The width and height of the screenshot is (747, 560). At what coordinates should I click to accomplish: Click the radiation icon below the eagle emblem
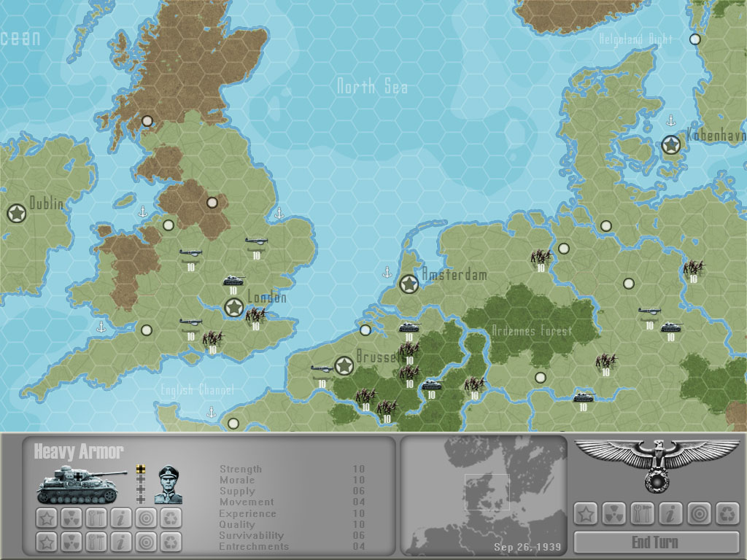[x=614, y=513]
